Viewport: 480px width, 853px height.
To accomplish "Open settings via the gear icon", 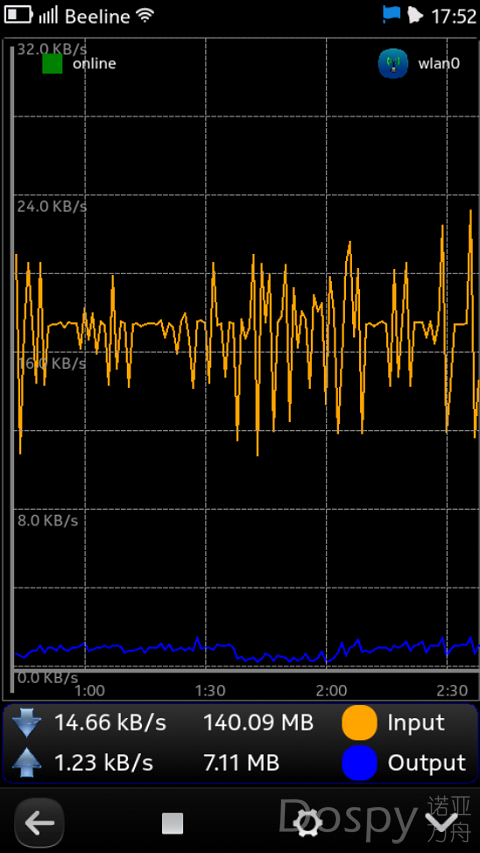I will [307, 823].
